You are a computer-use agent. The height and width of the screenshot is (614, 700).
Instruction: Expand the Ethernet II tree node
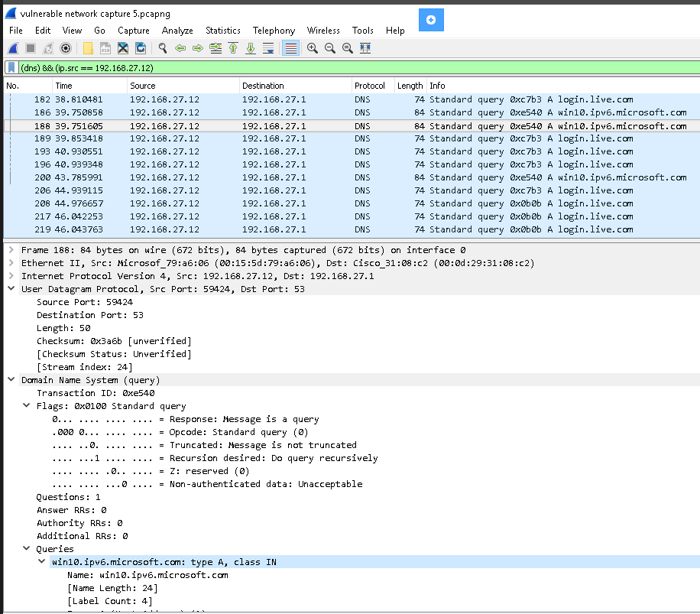[11, 263]
